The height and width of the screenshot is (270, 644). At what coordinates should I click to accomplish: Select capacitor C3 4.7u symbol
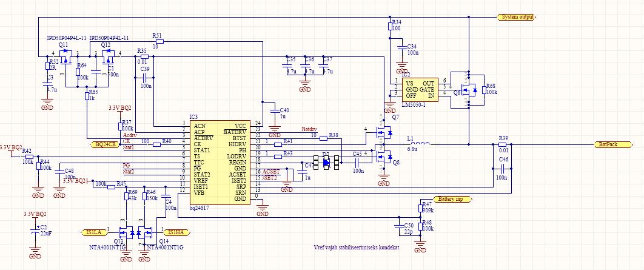(47, 83)
